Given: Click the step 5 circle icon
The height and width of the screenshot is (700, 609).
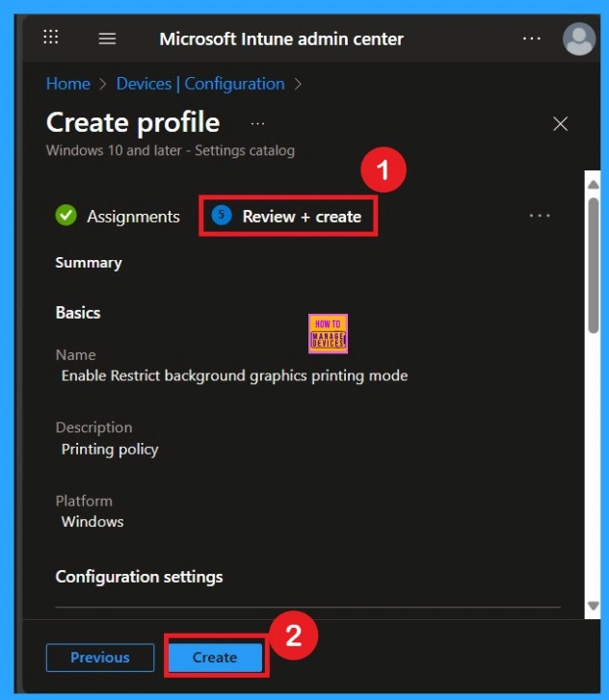Looking at the screenshot, I should [x=222, y=215].
